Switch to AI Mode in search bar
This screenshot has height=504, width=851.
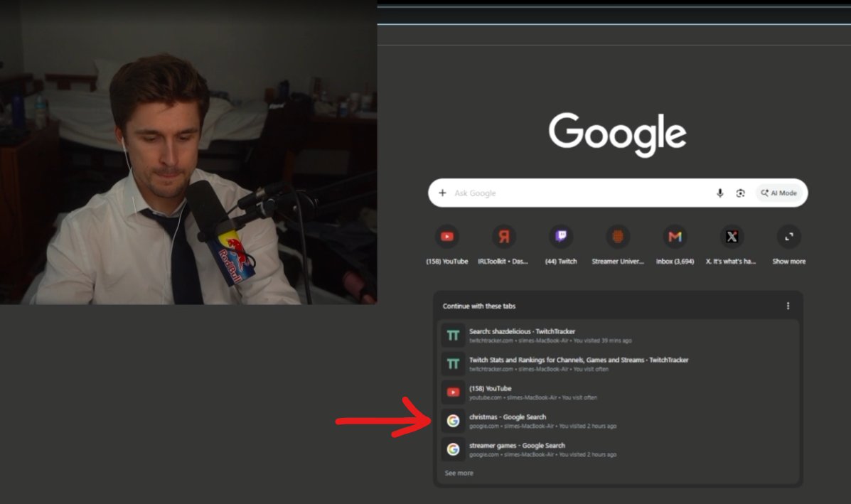click(778, 193)
